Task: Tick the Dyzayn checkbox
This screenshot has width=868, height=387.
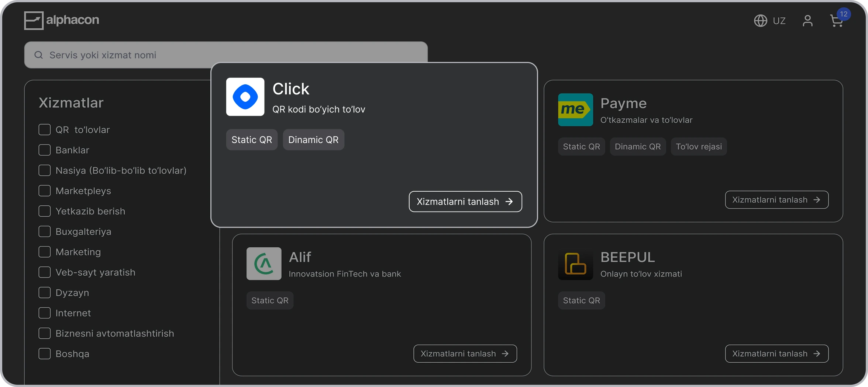Action: click(x=45, y=293)
